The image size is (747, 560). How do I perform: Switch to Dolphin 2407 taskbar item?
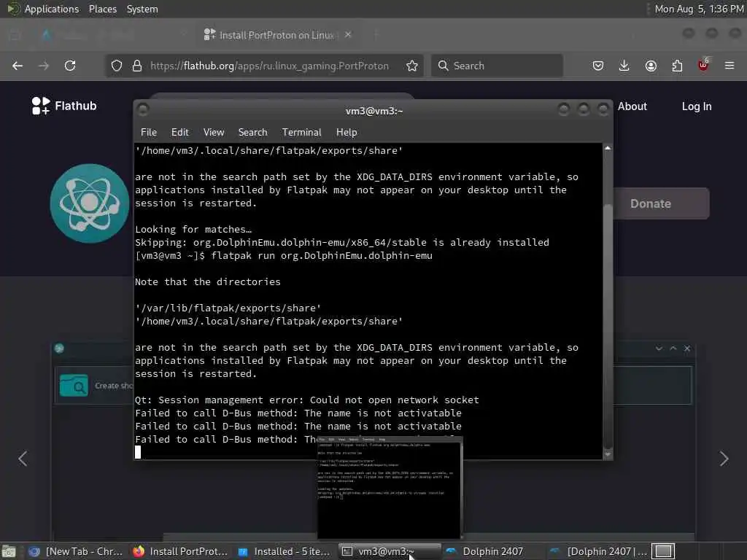click(493, 551)
